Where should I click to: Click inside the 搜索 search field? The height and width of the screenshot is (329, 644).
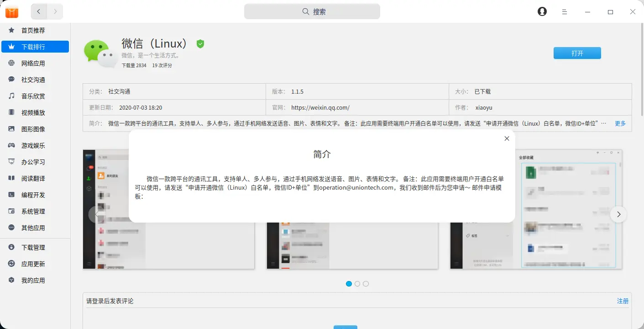click(x=312, y=11)
